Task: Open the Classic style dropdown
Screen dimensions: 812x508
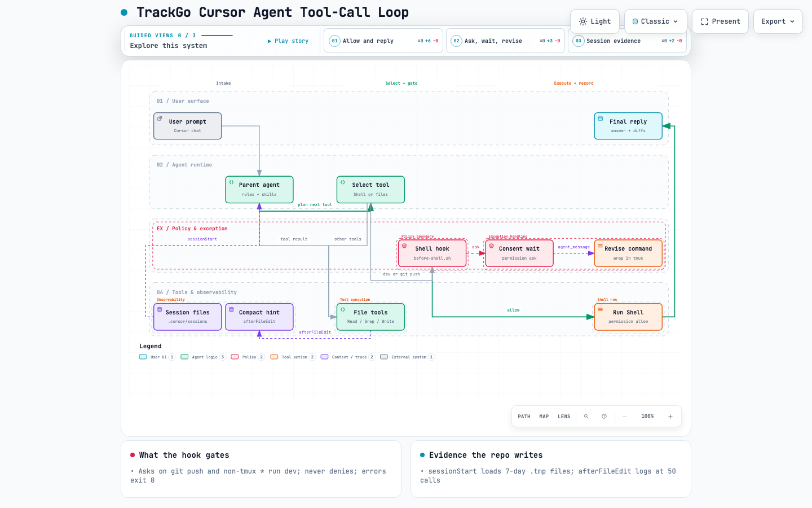Action: 656,21
